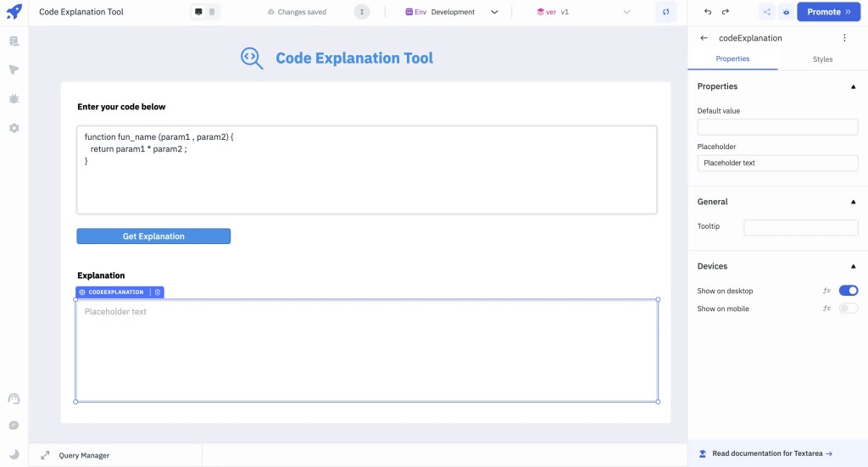
Task: Open the share app icon
Action: (x=766, y=12)
